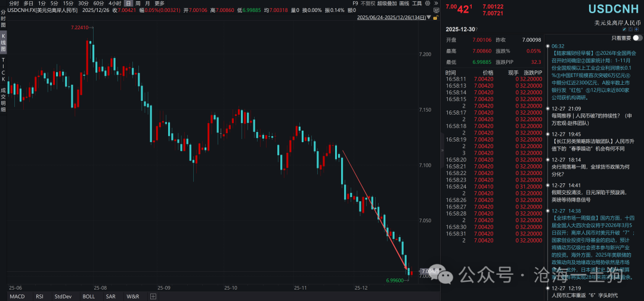
Task: Open the date range dropdown arrow
Action: 429,17
